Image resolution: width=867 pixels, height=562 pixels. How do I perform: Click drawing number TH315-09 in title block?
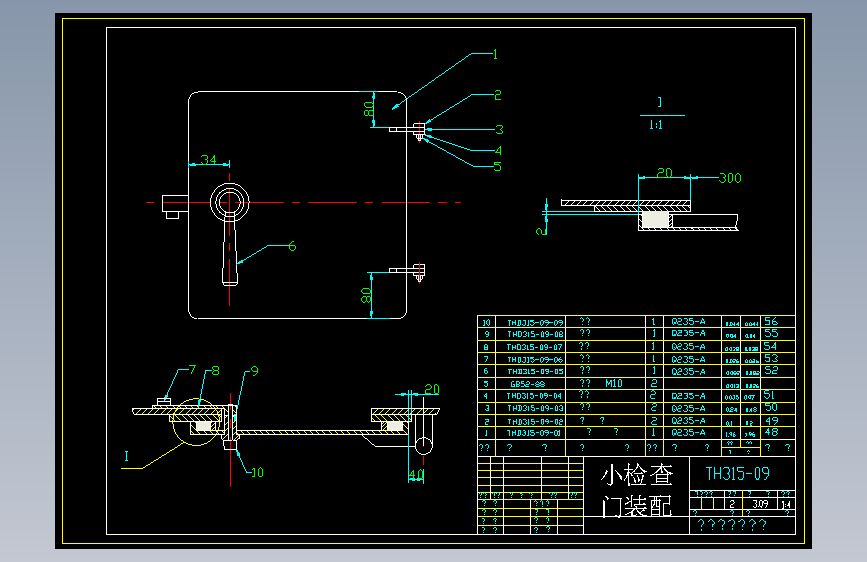pos(738,473)
